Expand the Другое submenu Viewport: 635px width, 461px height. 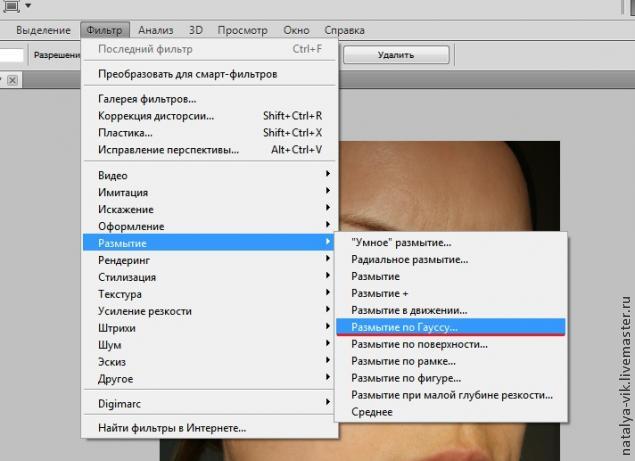210,379
